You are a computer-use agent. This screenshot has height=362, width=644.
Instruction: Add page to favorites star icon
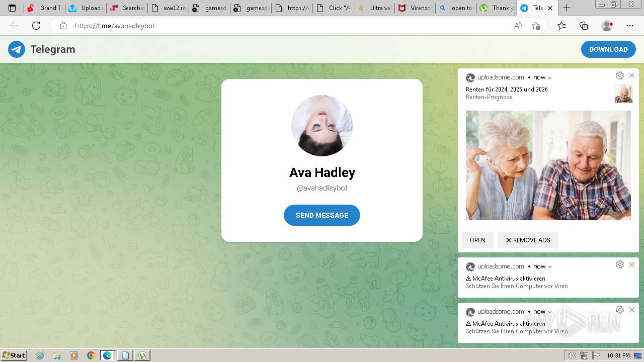pos(536,26)
